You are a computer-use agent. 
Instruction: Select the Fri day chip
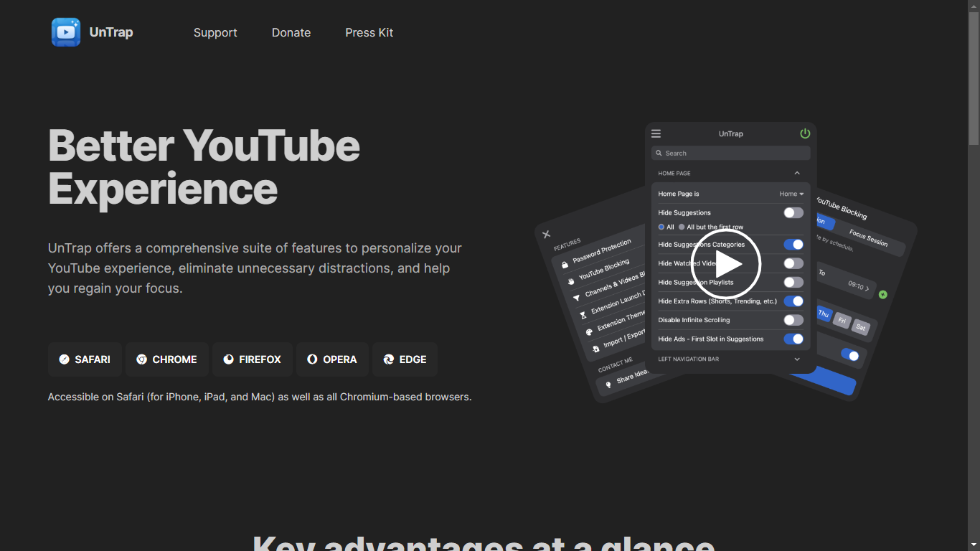[842, 321]
